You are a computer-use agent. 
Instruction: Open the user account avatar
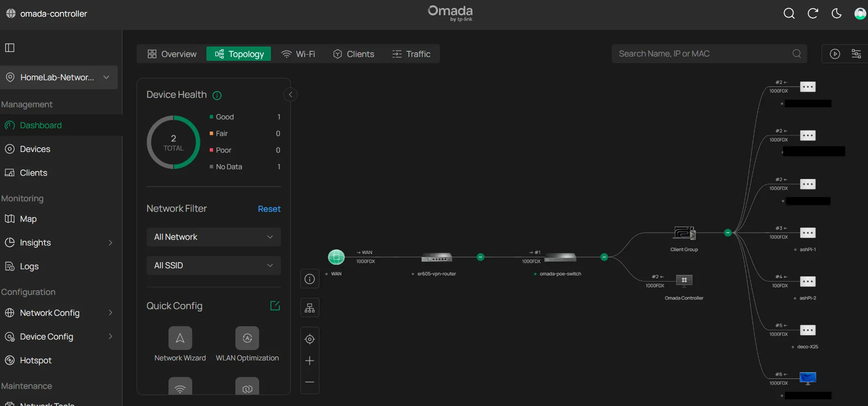pos(860,14)
